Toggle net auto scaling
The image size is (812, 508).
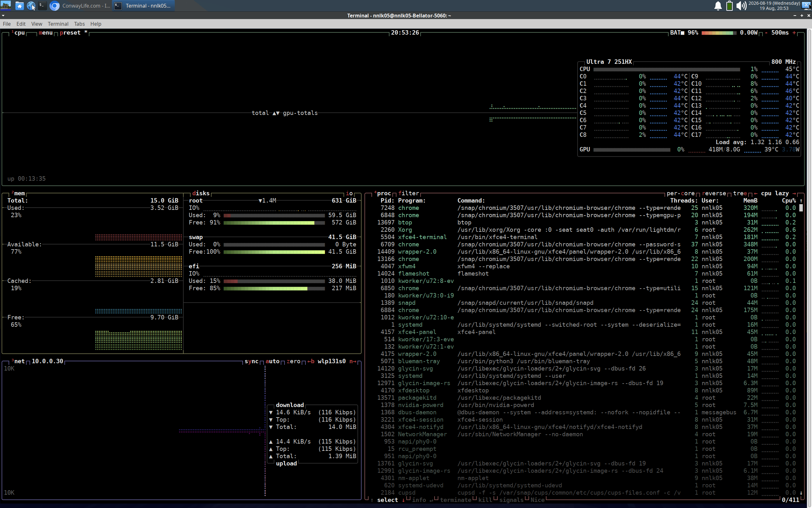click(x=273, y=361)
